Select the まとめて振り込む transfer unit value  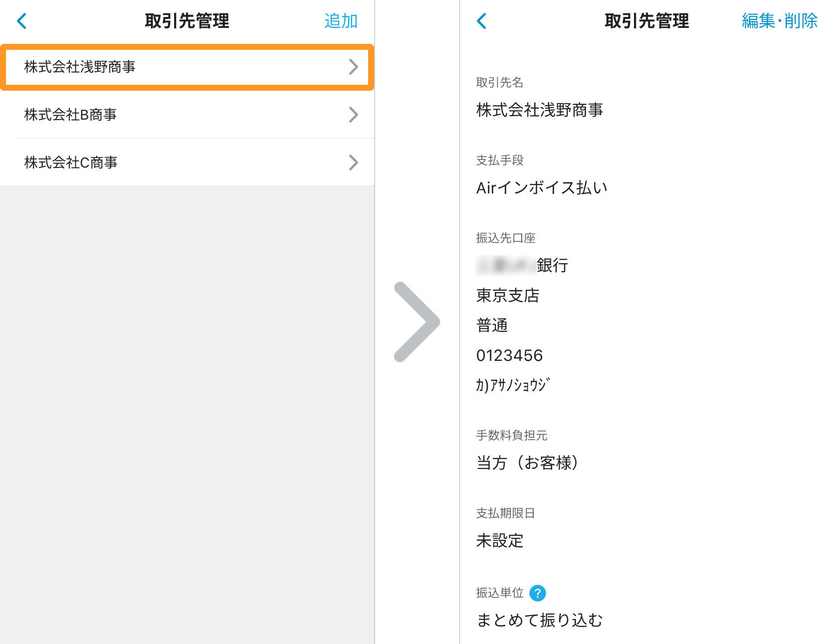coord(540,621)
